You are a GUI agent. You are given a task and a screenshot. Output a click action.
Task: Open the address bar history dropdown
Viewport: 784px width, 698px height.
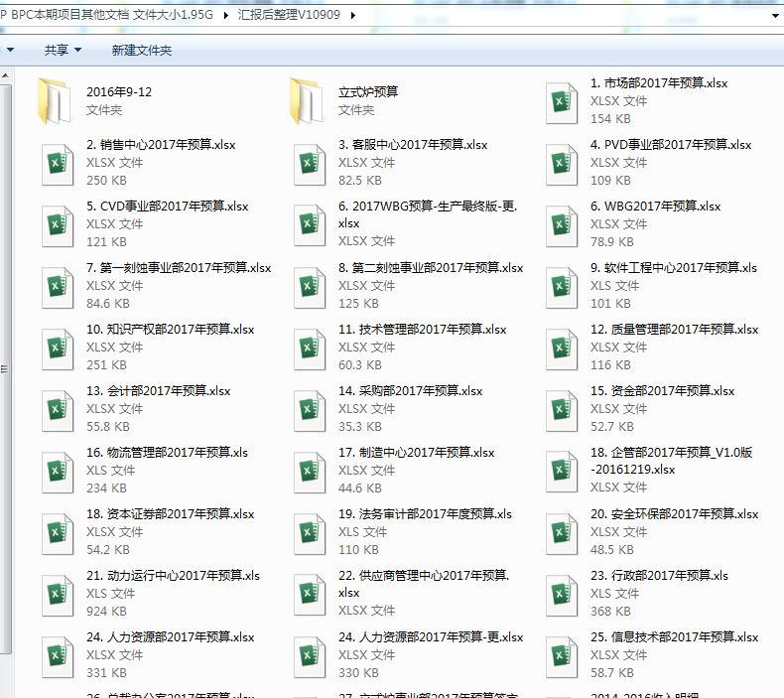[x=775, y=16]
